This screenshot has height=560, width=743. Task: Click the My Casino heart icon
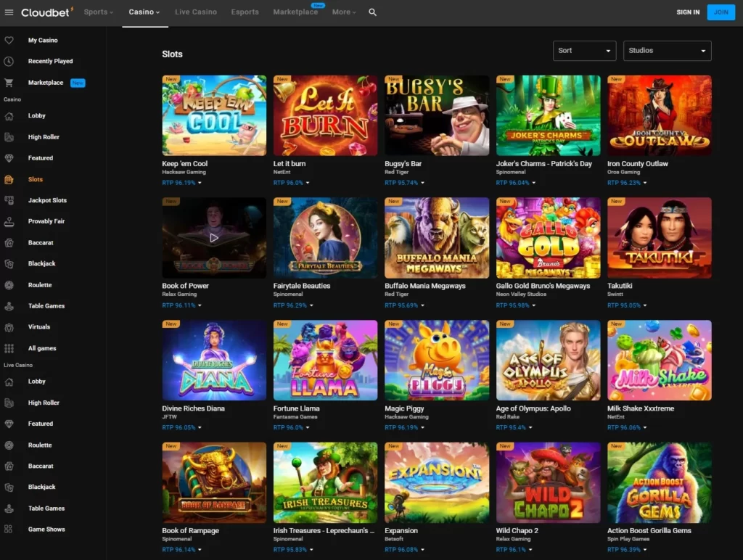coord(9,41)
